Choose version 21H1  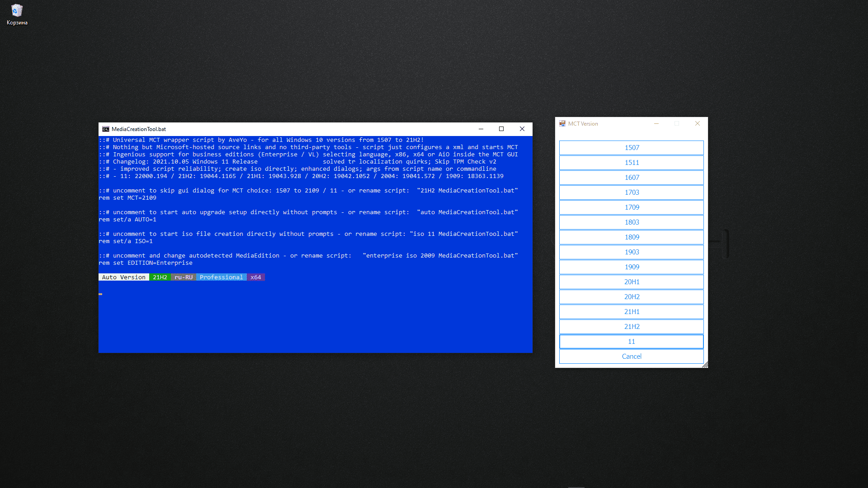pos(632,312)
